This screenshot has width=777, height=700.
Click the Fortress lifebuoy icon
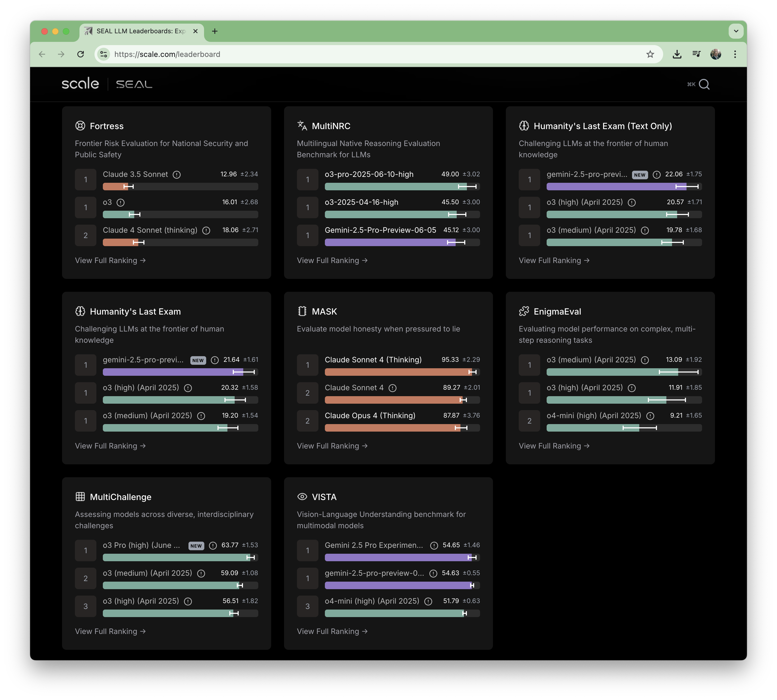(x=80, y=126)
